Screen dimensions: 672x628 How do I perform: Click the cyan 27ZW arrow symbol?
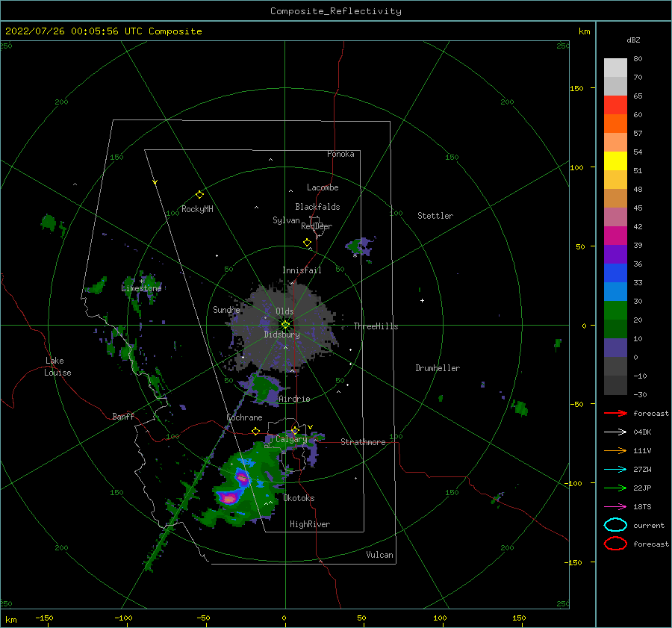[615, 470]
